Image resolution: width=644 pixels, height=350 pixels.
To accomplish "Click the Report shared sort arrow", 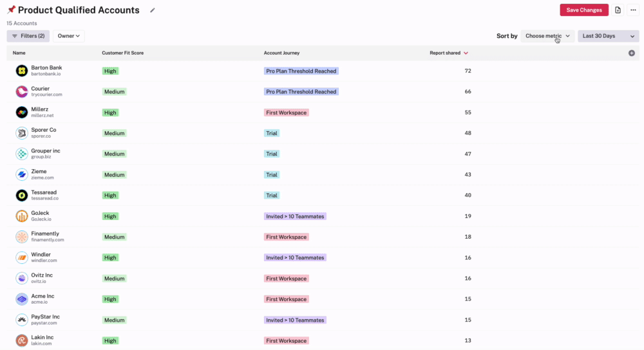I will click(466, 53).
